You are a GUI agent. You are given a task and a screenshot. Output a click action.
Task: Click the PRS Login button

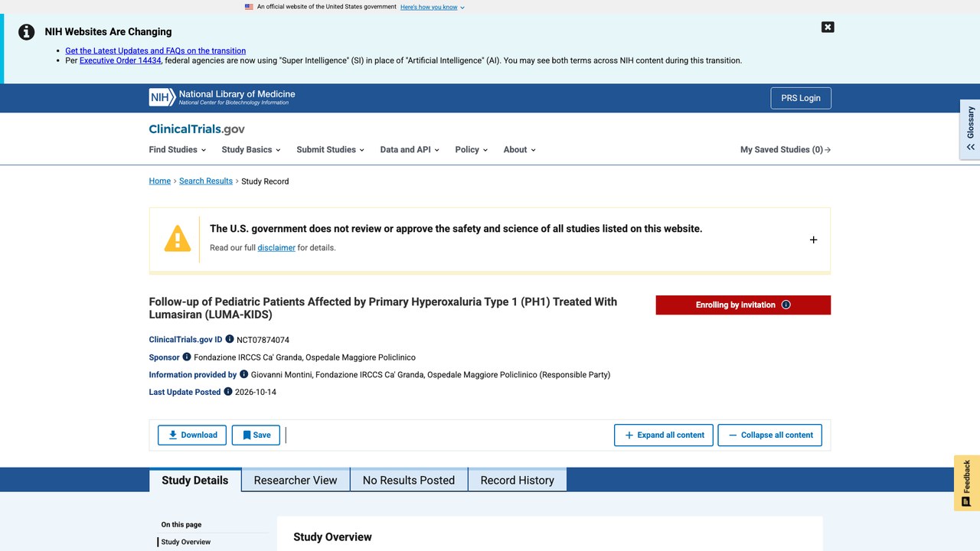pyautogui.click(x=801, y=98)
